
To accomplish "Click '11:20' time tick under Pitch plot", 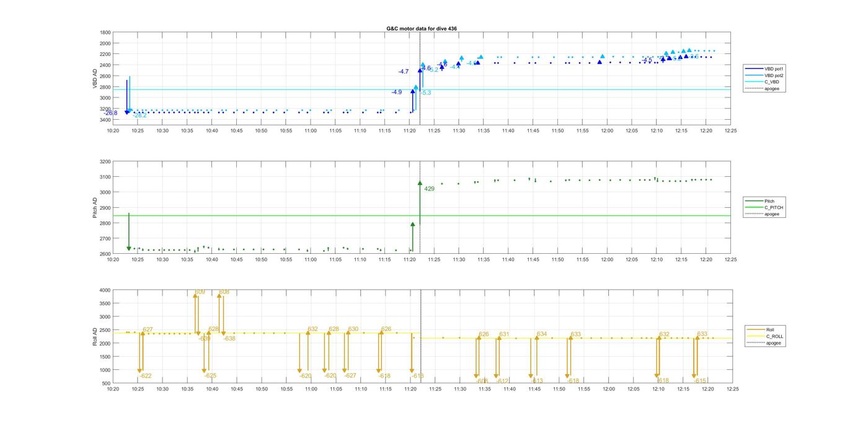I will pyautogui.click(x=409, y=259).
